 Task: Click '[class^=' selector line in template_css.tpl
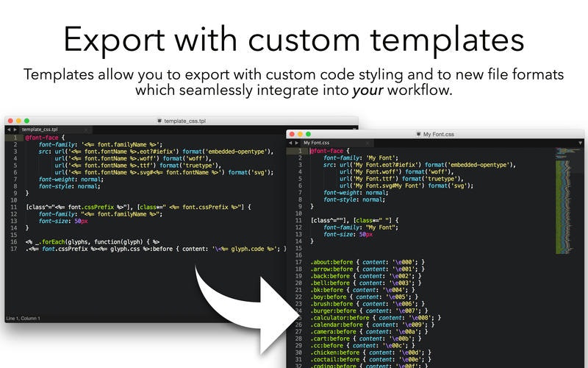click(x=138, y=208)
